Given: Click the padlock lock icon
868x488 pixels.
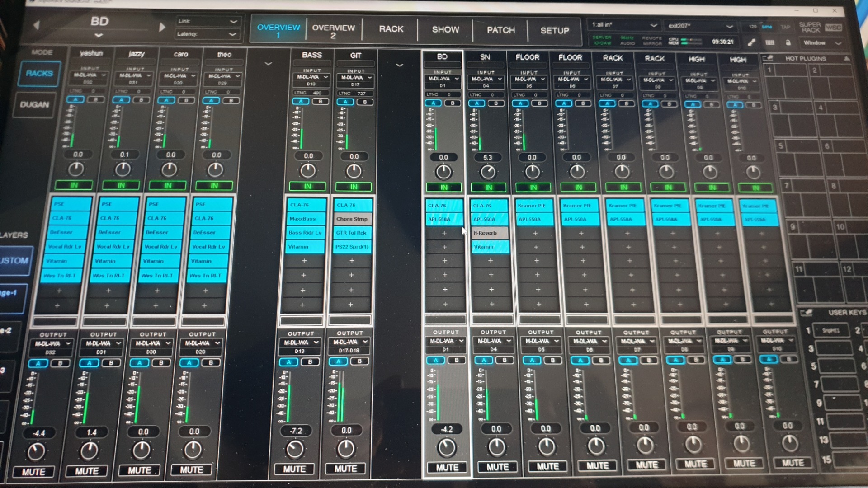Looking at the screenshot, I should tap(788, 42).
